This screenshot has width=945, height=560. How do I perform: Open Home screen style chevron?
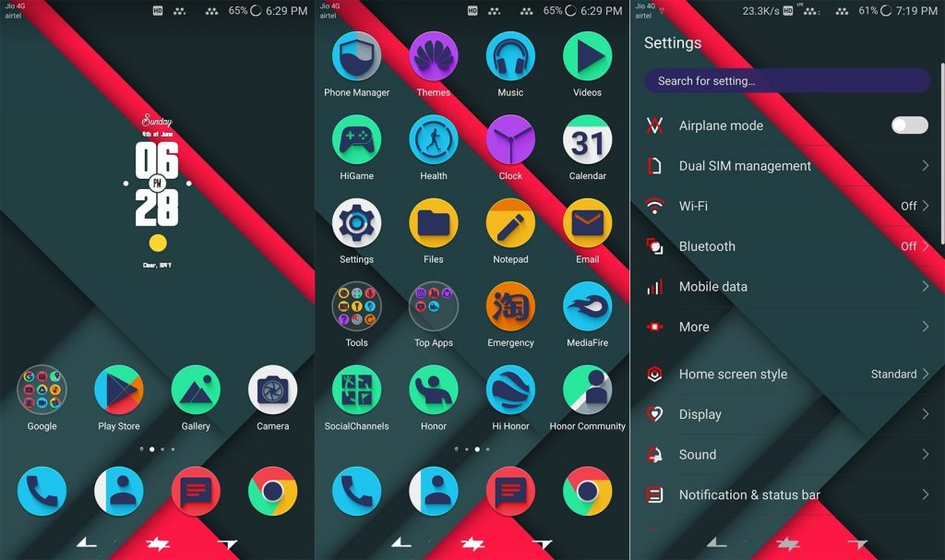pyautogui.click(x=925, y=374)
